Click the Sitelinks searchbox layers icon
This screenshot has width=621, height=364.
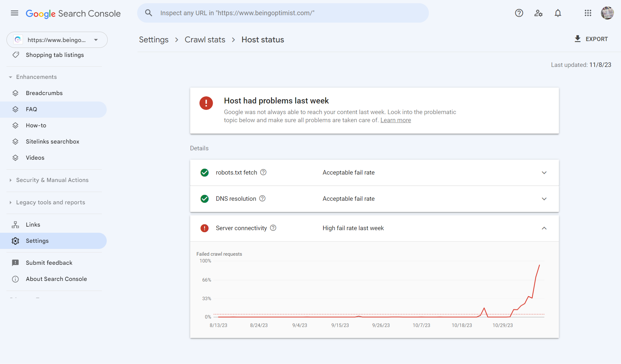[x=16, y=142]
